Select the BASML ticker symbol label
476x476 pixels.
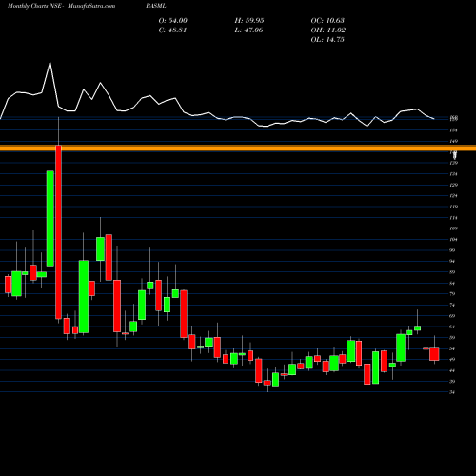156,6
